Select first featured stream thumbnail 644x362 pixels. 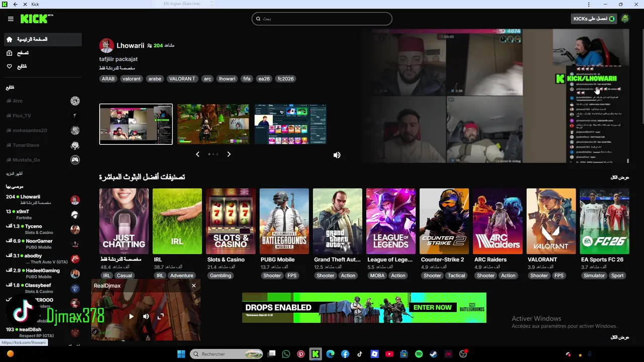(x=136, y=124)
